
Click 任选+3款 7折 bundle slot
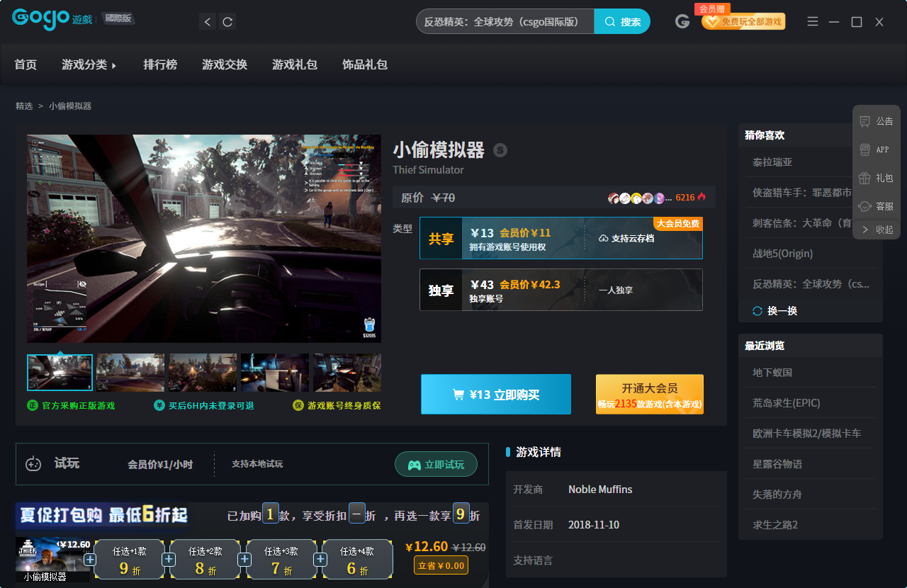pos(281,560)
